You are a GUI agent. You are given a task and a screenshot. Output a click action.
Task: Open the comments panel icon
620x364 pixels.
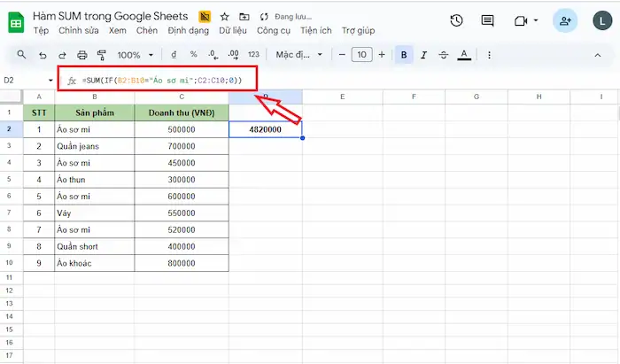coord(487,20)
